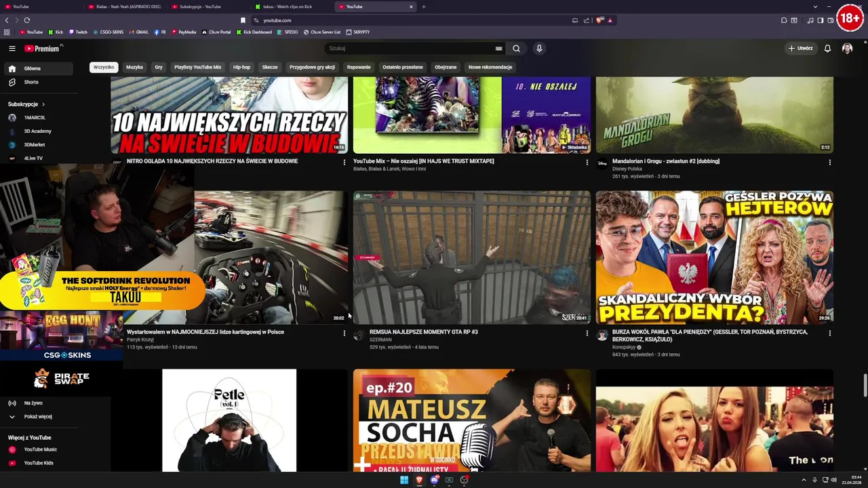Open the media control music note icon
Screen dimensions: 868x488
810,20
